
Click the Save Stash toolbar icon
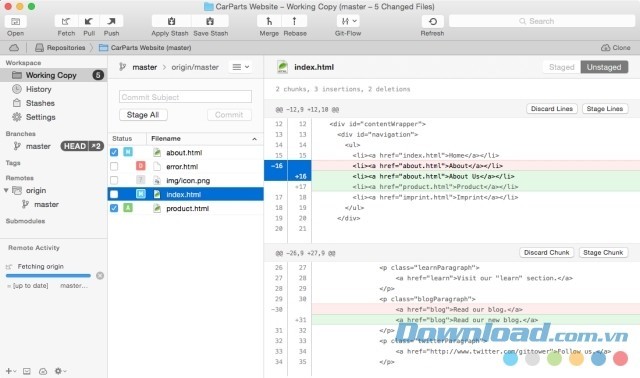210,21
